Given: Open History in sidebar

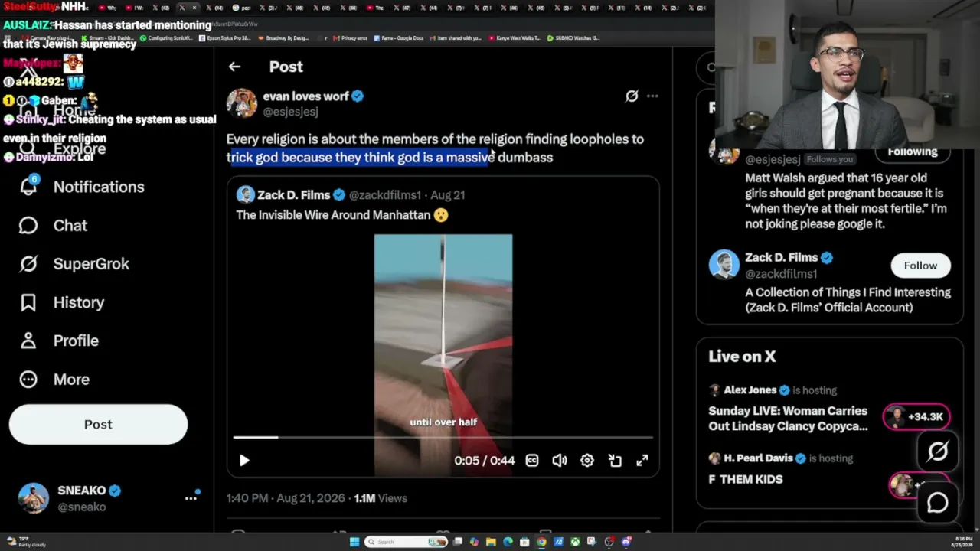Looking at the screenshot, I should pos(62,302).
